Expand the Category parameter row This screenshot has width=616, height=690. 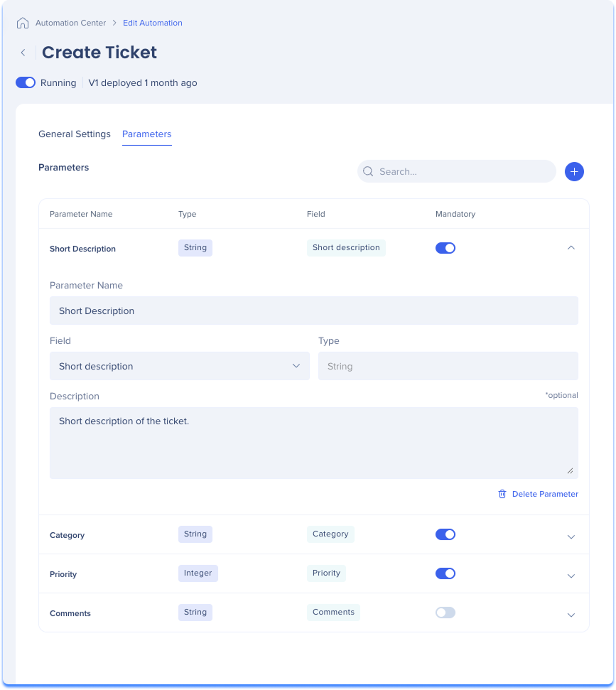click(571, 537)
